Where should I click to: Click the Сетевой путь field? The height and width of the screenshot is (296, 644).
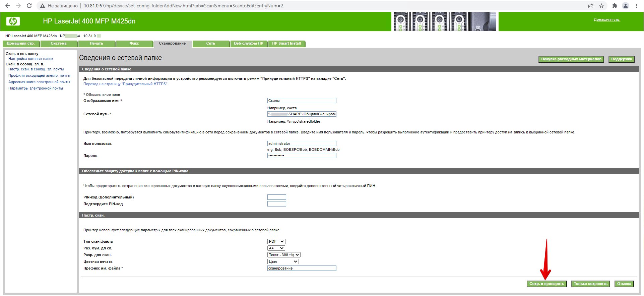[x=302, y=114]
